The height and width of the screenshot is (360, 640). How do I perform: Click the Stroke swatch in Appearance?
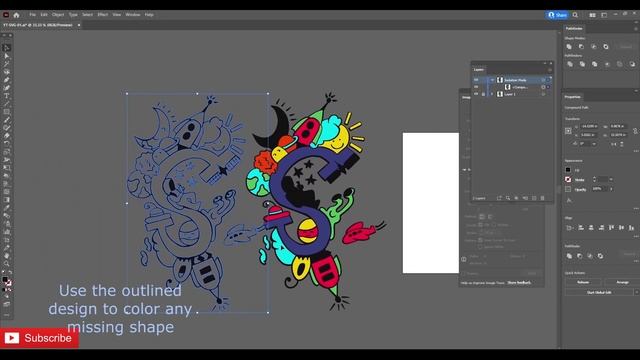tap(568, 180)
